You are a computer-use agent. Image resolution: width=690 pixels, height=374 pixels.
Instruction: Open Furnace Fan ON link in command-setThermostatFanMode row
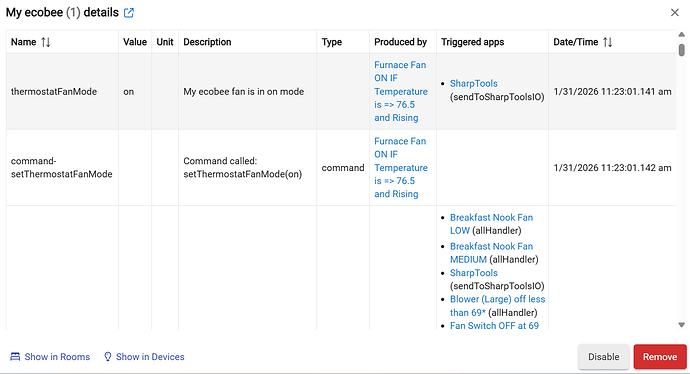pos(401,168)
